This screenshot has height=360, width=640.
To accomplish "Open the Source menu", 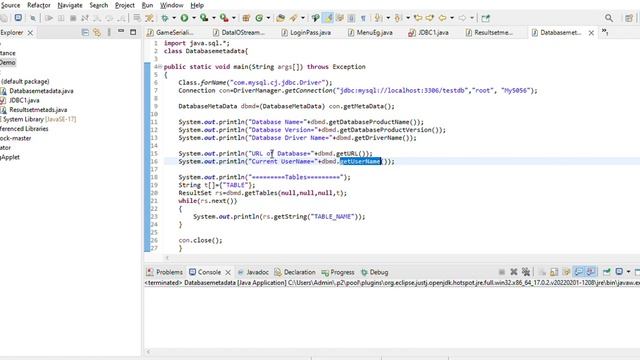I will pos(10,5).
